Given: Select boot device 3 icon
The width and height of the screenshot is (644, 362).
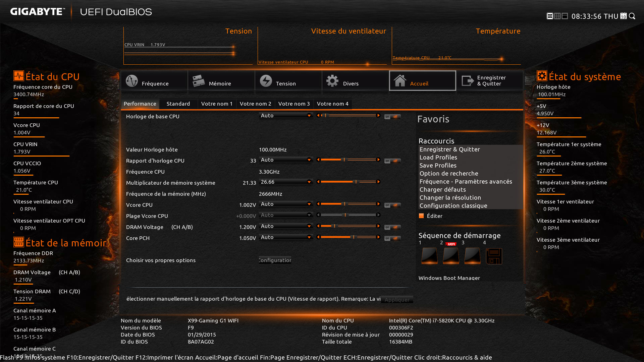Looking at the screenshot, I should click(472, 256).
